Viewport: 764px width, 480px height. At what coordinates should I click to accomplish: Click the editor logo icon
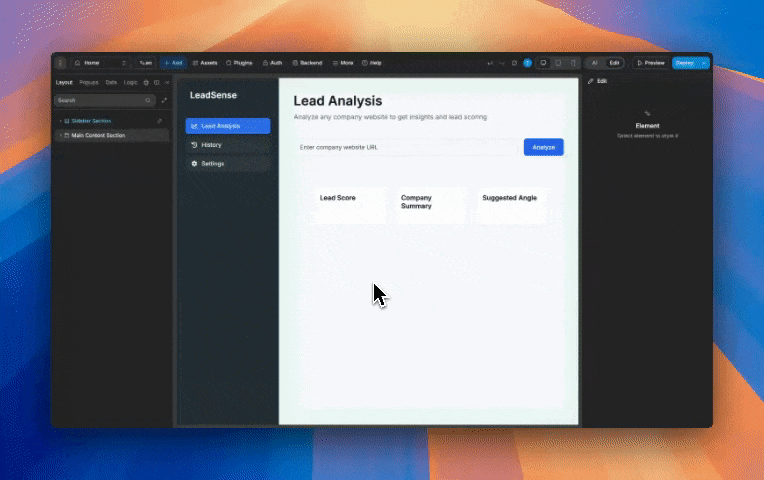pyautogui.click(x=60, y=63)
